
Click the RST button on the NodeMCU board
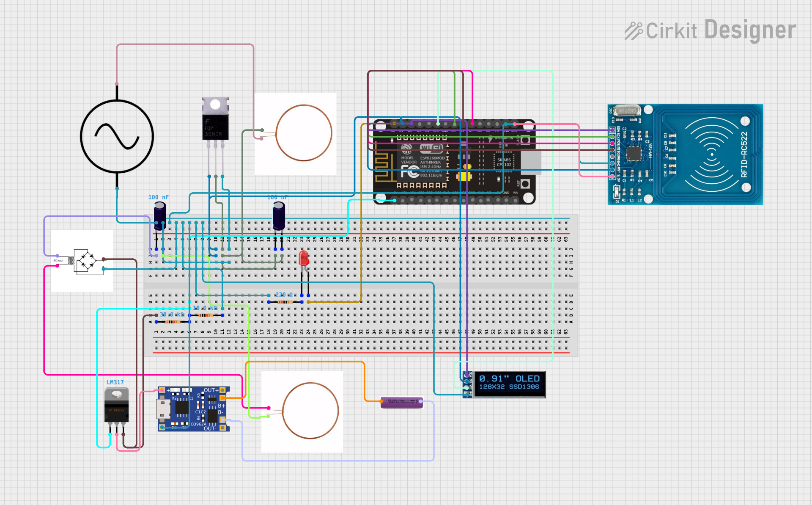(x=525, y=184)
